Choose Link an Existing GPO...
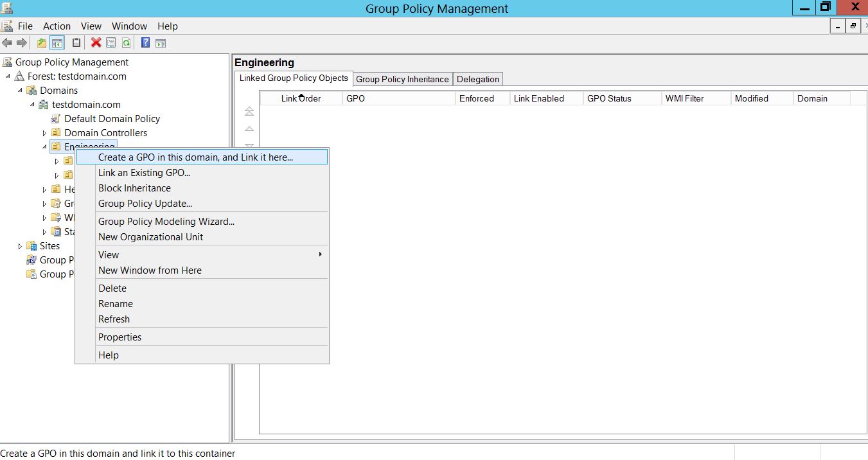Screen dimensions: 868x460 pos(144,173)
